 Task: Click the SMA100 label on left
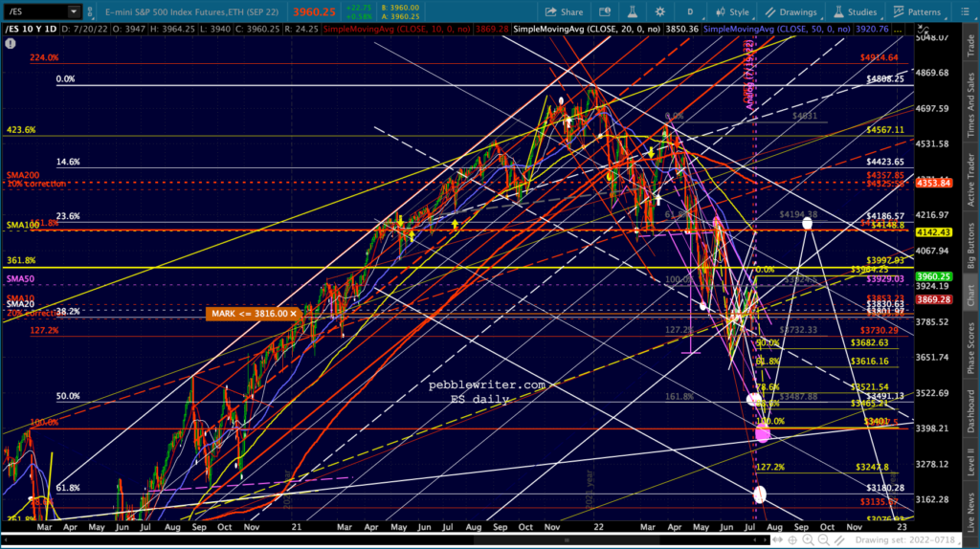[23, 225]
